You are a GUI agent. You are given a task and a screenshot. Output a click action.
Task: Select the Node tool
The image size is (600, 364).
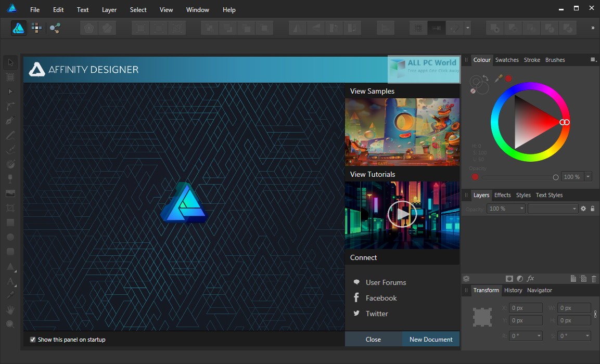pos(10,92)
